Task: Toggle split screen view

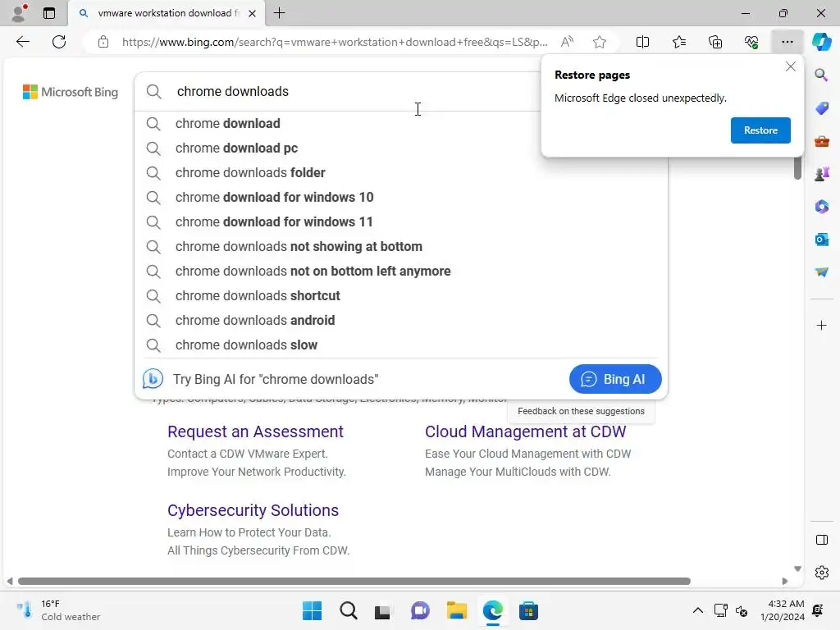Action: [x=642, y=42]
